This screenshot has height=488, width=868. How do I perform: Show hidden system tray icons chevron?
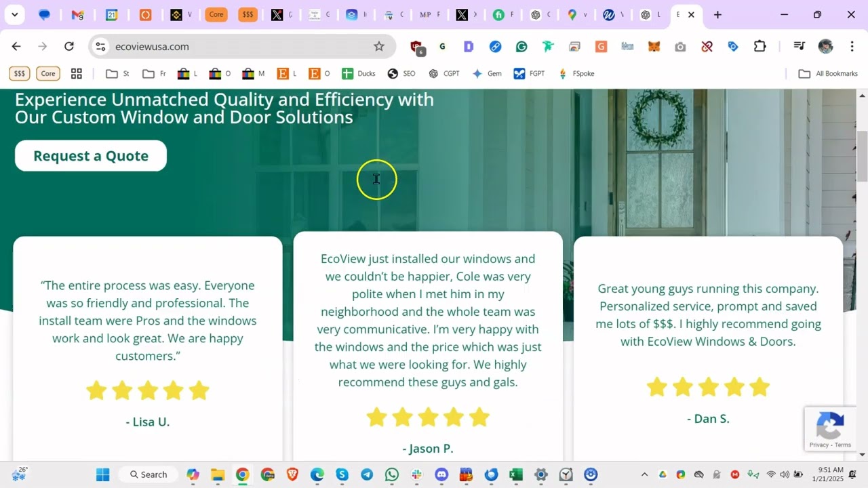[644, 474]
